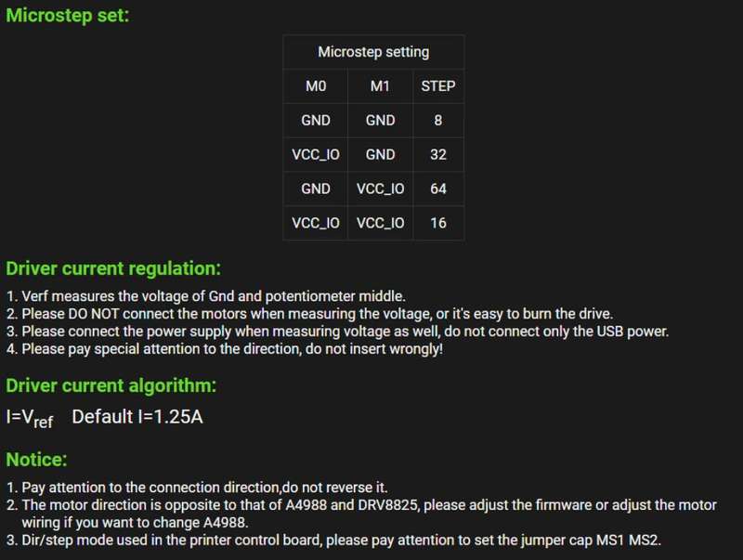Click the Default I=1.25A formula text
The image size is (743, 560).
[x=137, y=417]
